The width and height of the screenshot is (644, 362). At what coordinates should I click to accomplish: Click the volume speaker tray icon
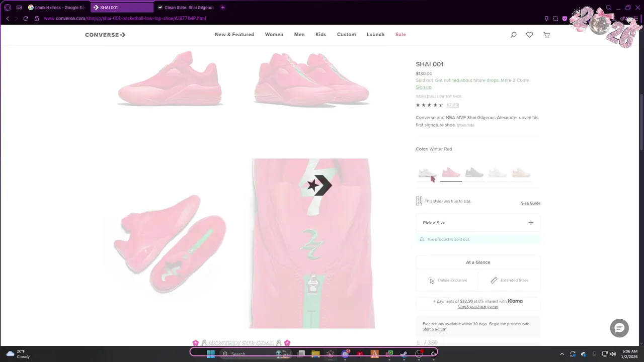[x=613, y=354]
